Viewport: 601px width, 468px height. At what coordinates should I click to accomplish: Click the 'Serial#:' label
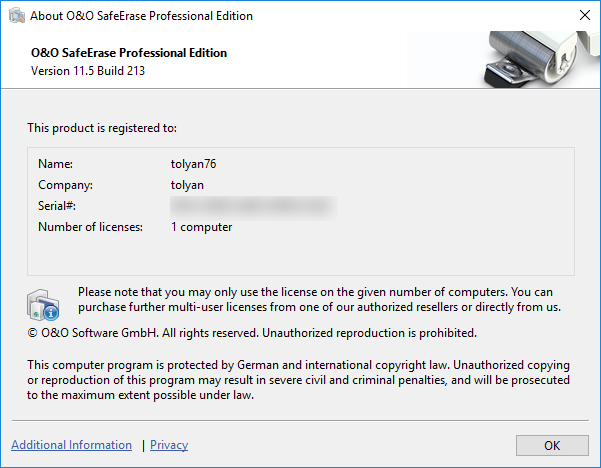pyautogui.click(x=57, y=206)
